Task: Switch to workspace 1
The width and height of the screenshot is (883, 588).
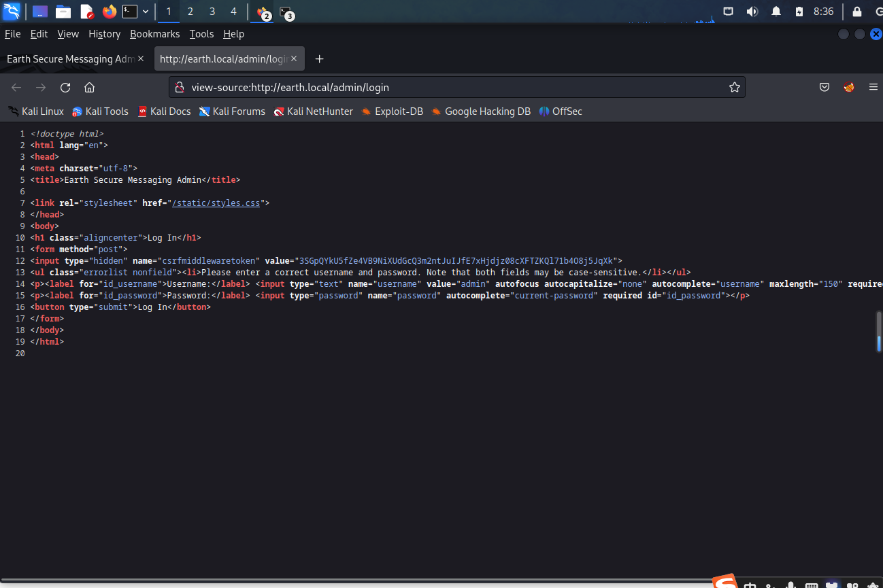Action: click(x=169, y=12)
